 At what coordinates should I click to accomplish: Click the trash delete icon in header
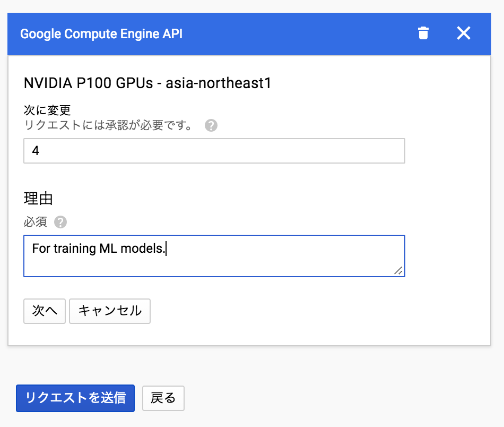423,33
